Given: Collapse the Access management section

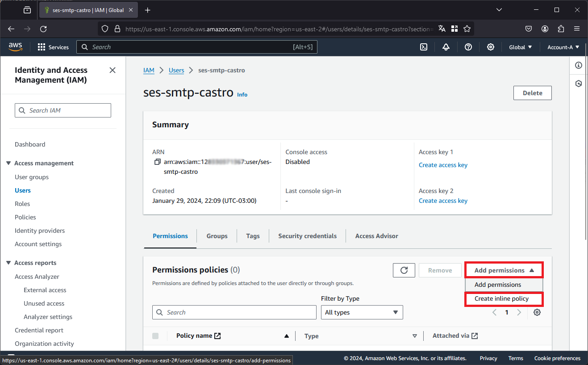Looking at the screenshot, I should [x=8, y=163].
